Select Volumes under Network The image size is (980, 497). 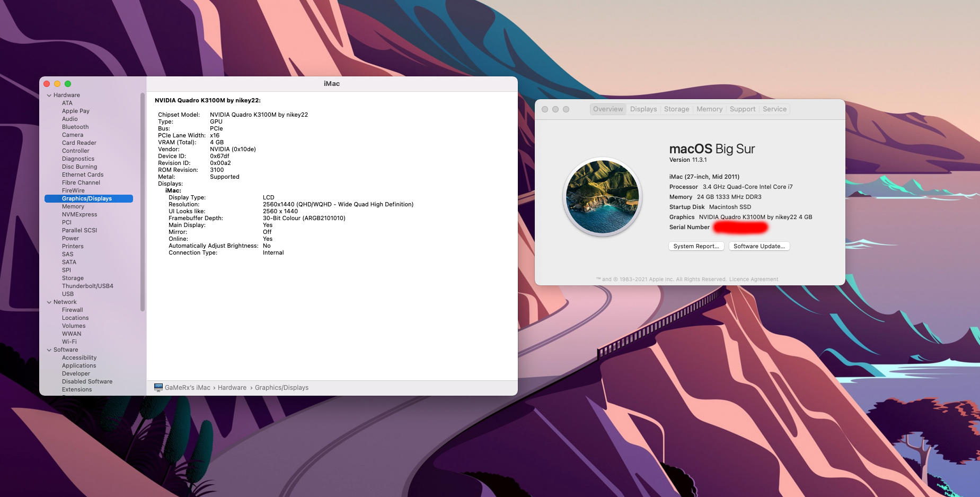[74, 326]
